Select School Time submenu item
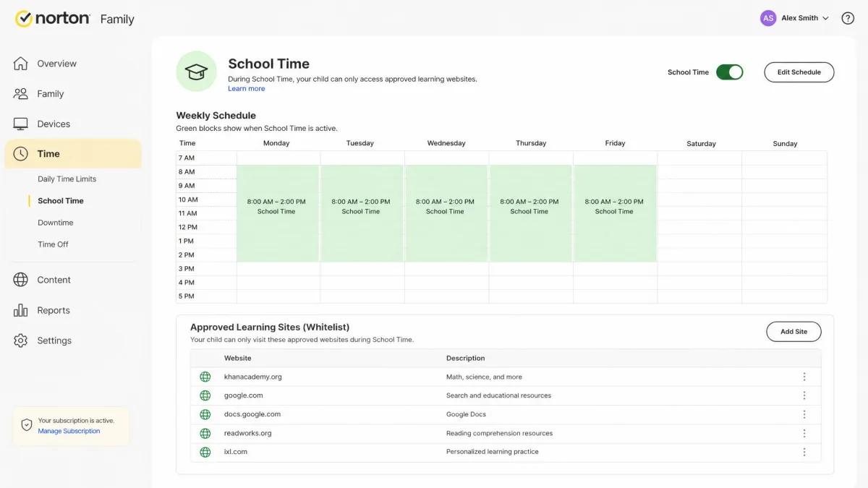Screen dimensions: 868x488 tap(61, 201)
